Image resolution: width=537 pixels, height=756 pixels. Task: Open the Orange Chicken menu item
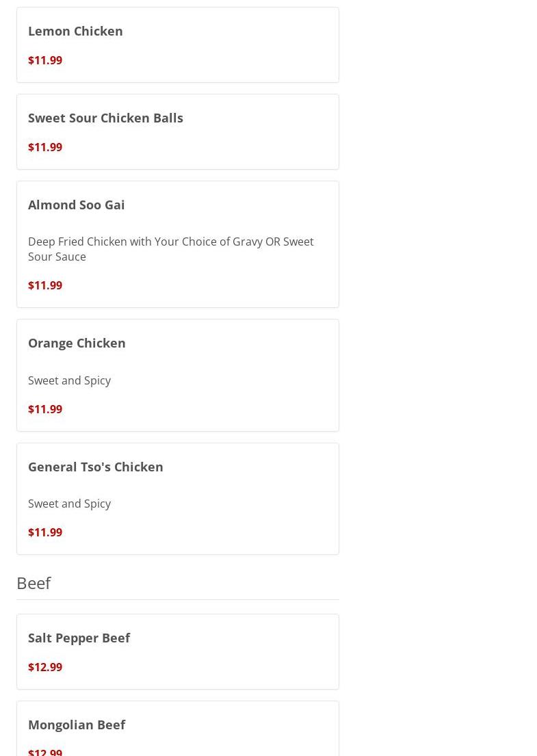pyautogui.click(x=77, y=343)
